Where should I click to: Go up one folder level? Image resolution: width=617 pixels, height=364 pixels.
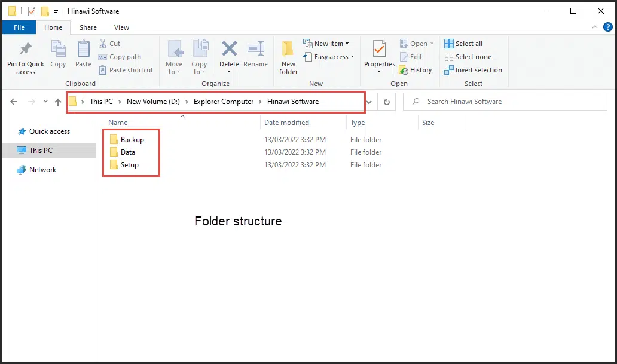[x=58, y=102]
